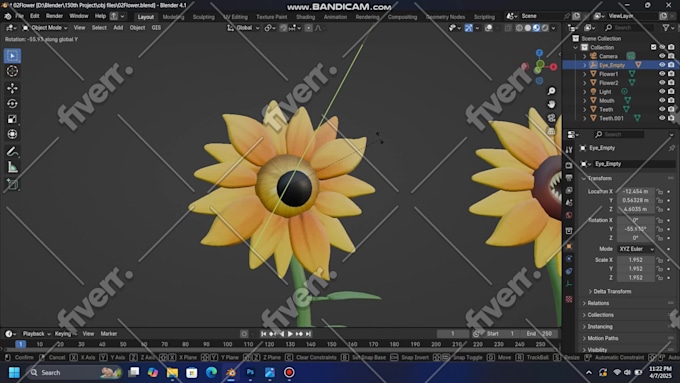Expand the Flower1 tree item

585,74
